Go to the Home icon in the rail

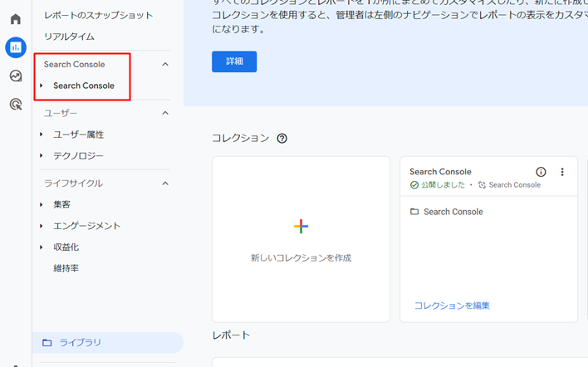[x=16, y=19]
